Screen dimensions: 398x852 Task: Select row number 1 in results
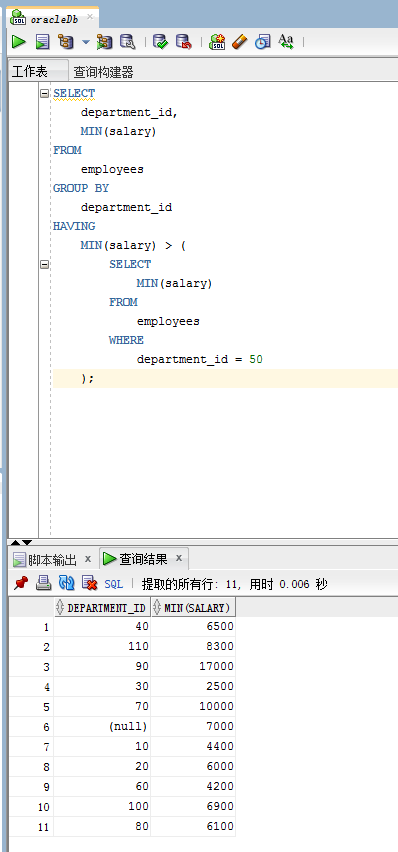(32, 627)
